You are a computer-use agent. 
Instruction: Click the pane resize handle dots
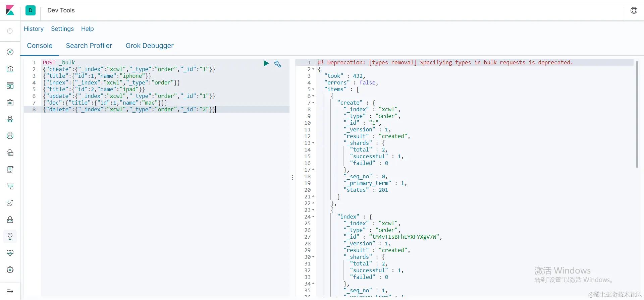coord(292,177)
